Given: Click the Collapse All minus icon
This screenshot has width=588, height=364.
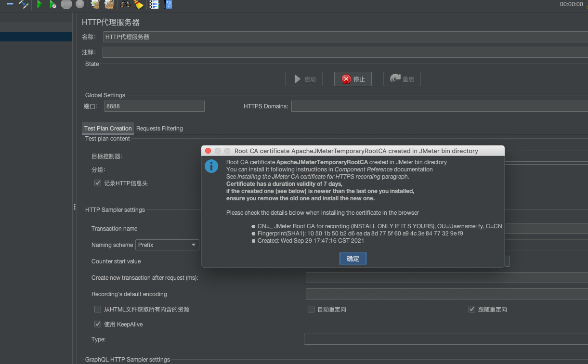Looking at the screenshot, I should (x=10, y=4).
